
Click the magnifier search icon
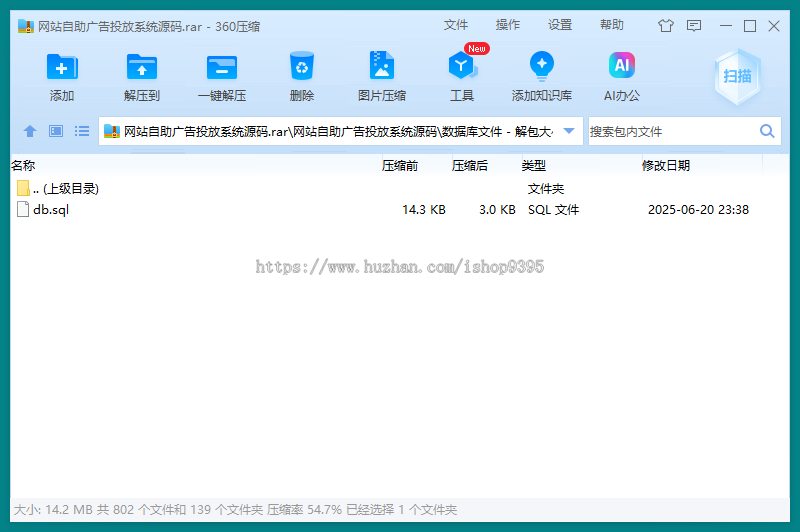(x=767, y=131)
